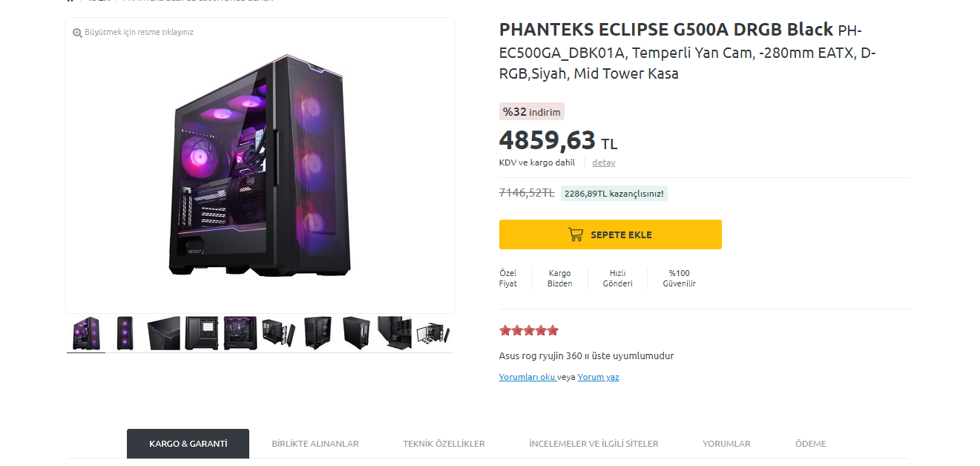Click 'Yorum yaz' to write a review
This screenshot has width=980, height=466.
coord(598,377)
